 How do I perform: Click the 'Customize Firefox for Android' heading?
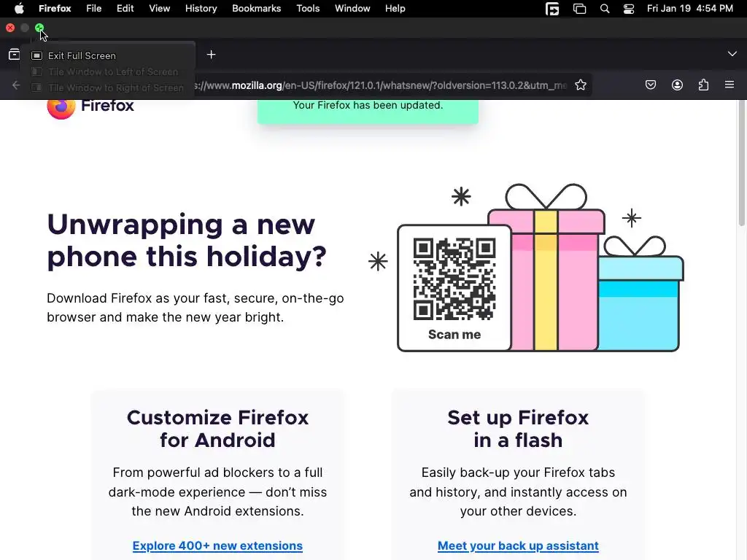point(217,429)
